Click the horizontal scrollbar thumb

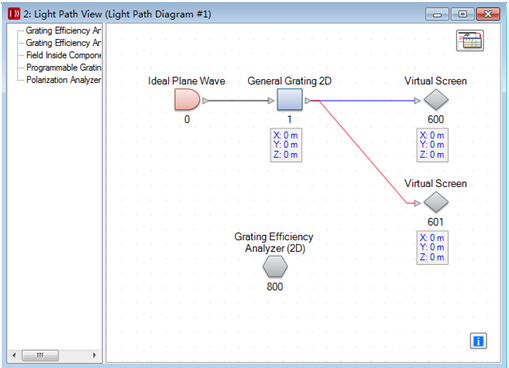[40, 355]
